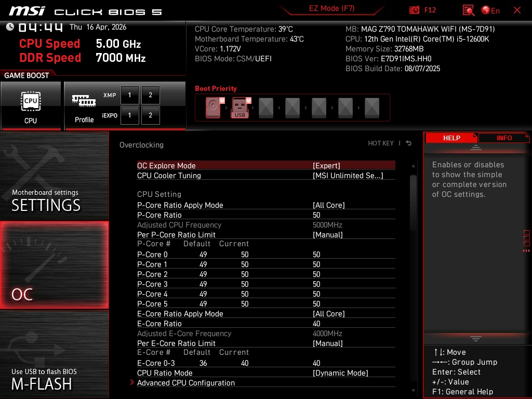Image resolution: width=532 pixels, height=399 pixels.
Task: Expand Advanced CPU Configuration submenu
Action: (266, 382)
